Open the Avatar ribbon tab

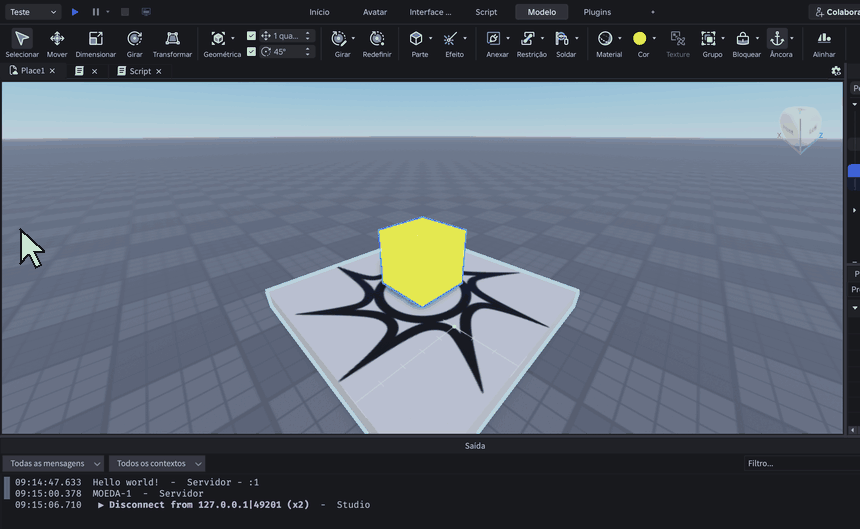tap(375, 12)
